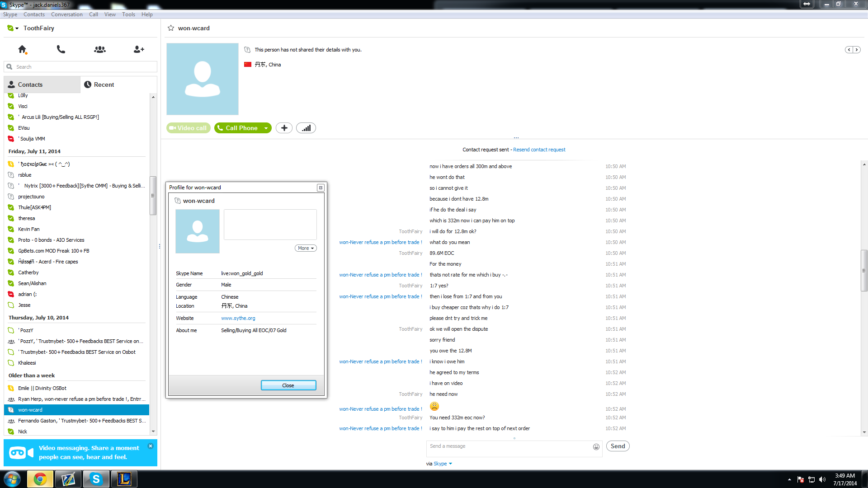
Task: Click Resend contact request link
Action: (539, 150)
